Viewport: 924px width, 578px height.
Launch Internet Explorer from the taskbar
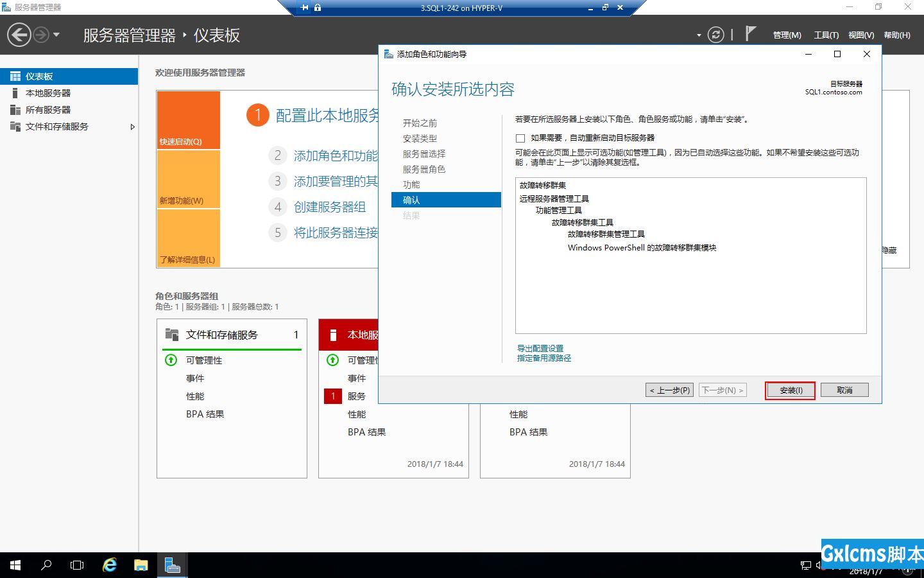[x=110, y=565]
